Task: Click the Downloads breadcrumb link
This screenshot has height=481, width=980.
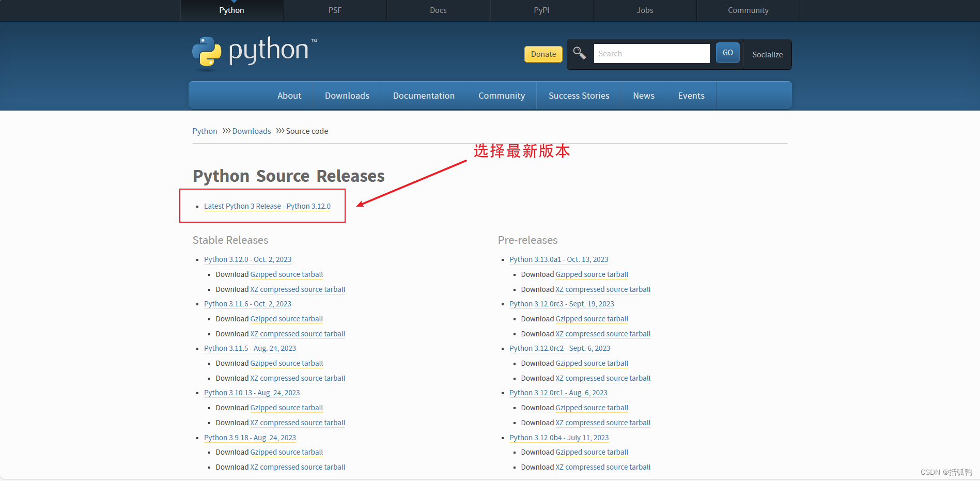Action: click(252, 131)
